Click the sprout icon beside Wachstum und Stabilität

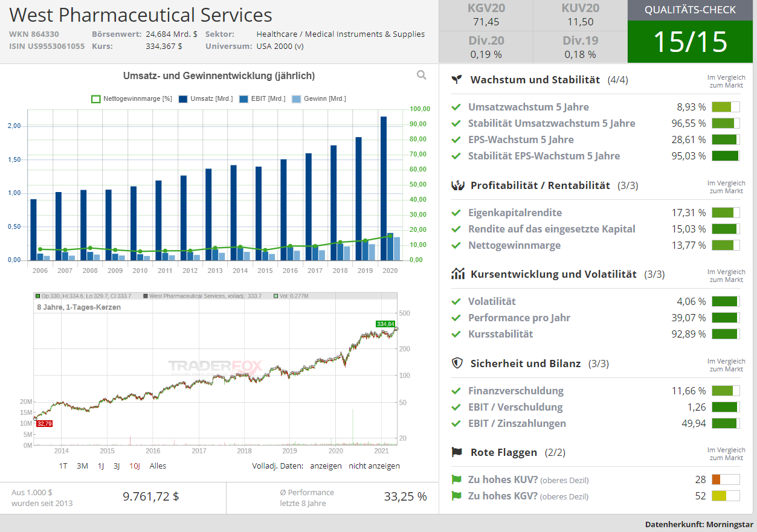(458, 80)
